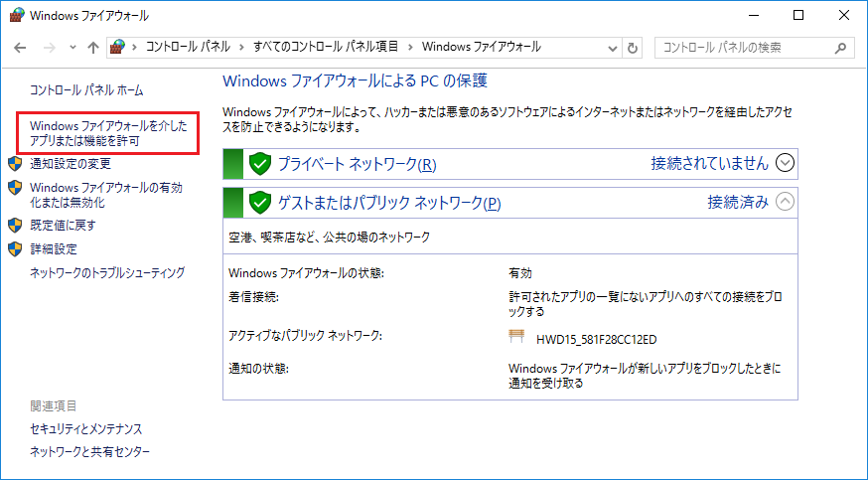Click the 着信接続: label

[x=253, y=297]
